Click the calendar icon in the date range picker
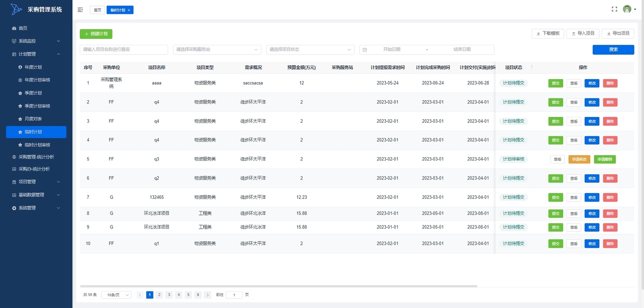The width and height of the screenshot is (644, 308). click(365, 49)
